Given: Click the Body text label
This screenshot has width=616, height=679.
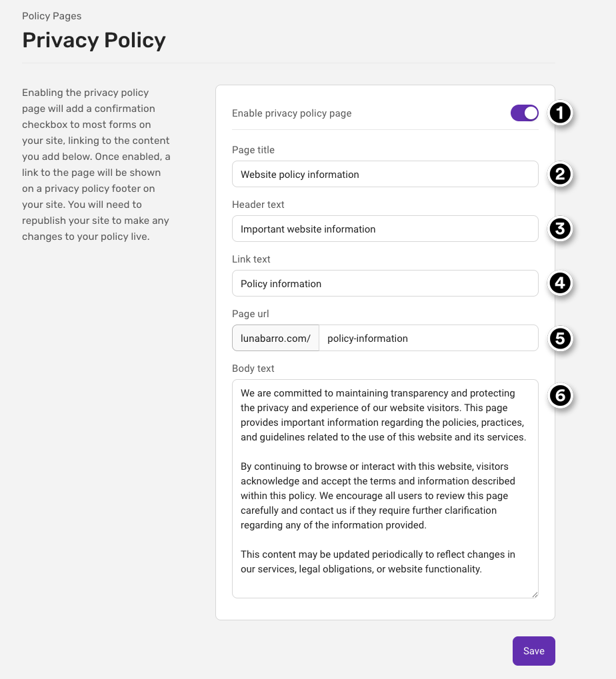Looking at the screenshot, I should tap(253, 368).
